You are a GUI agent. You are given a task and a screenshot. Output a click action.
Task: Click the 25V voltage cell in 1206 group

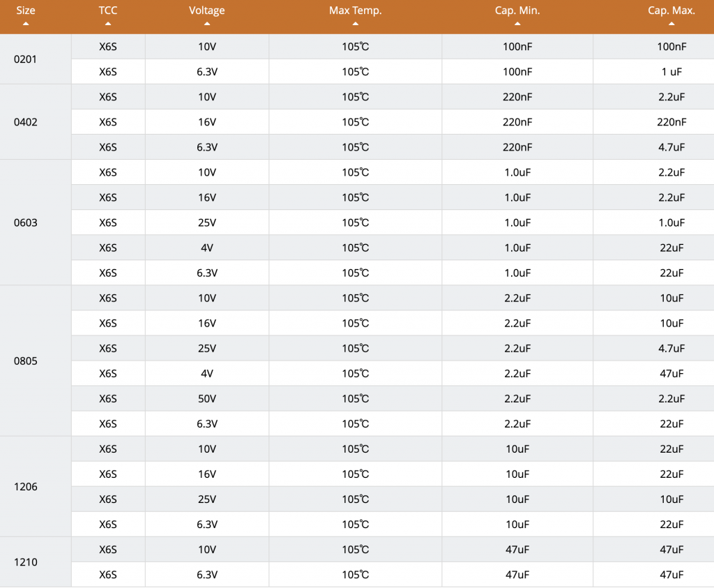coord(206,499)
